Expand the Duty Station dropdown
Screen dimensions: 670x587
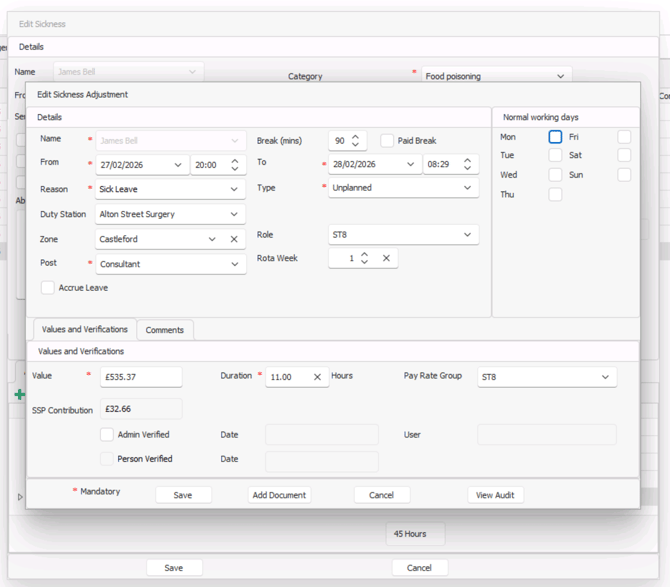(x=235, y=214)
